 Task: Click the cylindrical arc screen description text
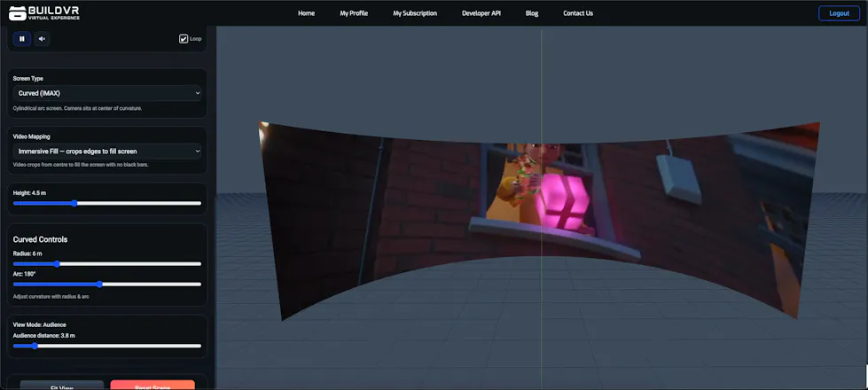(x=77, y=108)
